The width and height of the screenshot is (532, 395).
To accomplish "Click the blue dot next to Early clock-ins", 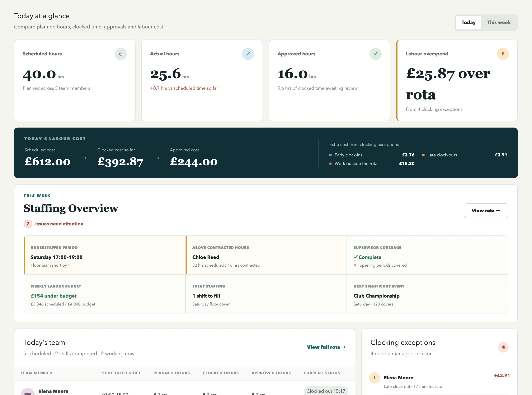I will pyautogui.click(x=330, y=155).
